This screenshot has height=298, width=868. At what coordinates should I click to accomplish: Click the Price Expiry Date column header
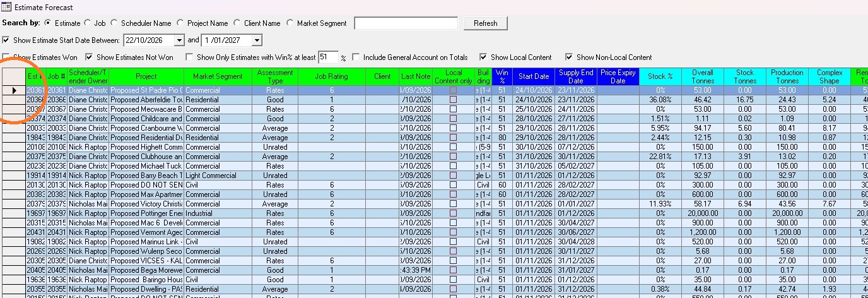pyautogui.click(x=618, y=76)
